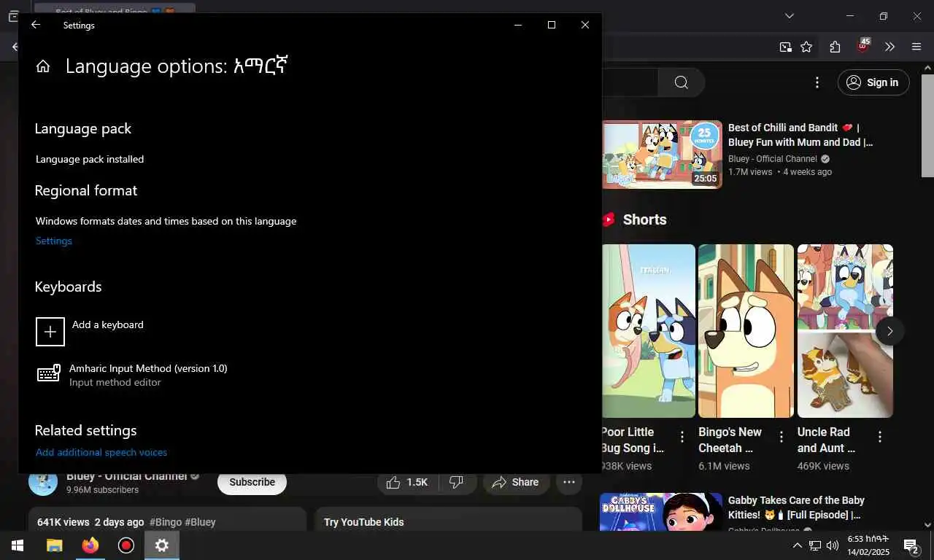934x560 pixels.
Task: Go back using the Settings back arrow
Action: [35, 25]
